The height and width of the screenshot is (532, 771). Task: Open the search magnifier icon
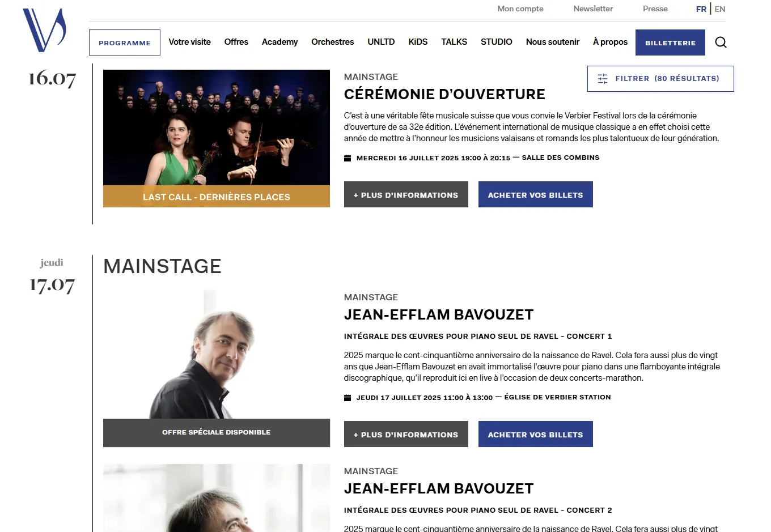point(721,42)
